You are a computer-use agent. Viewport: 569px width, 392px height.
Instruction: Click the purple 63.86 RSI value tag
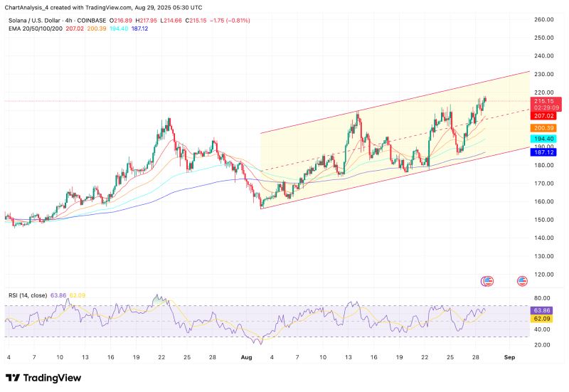pyautogui.click(x=543, y=310)
